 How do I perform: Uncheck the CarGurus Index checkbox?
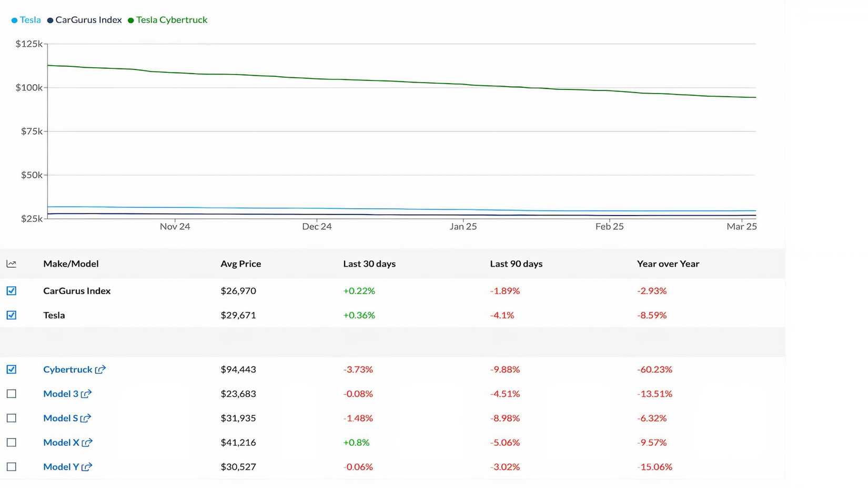[x=12, y=291]
